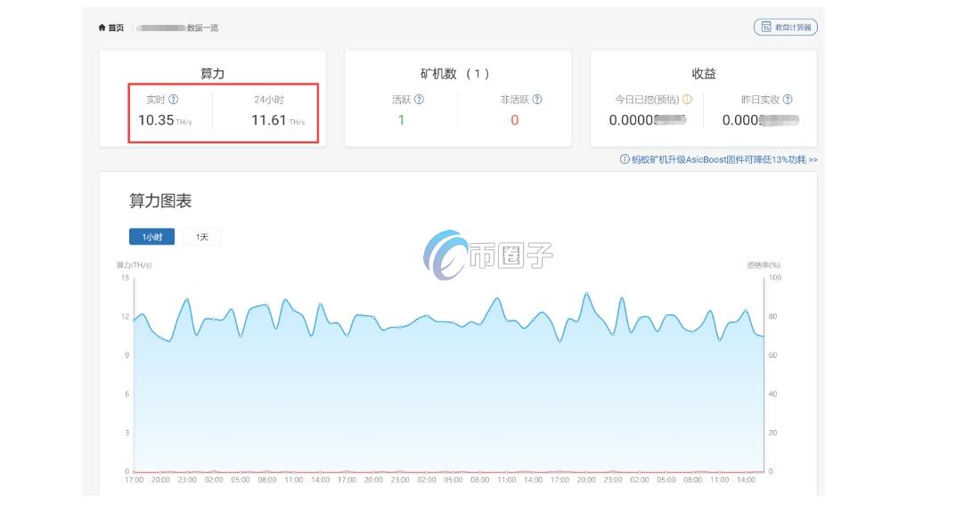
Task: Click the 数据一览 breadcrumb item
Action: (202, 28)
